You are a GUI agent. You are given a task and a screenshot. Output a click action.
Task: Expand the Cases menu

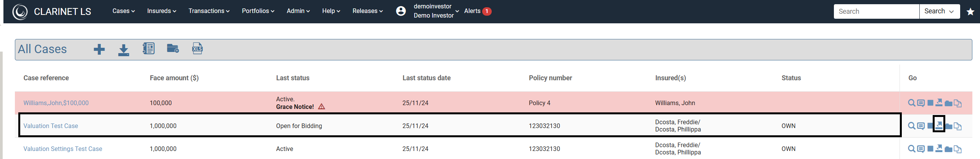124,11
